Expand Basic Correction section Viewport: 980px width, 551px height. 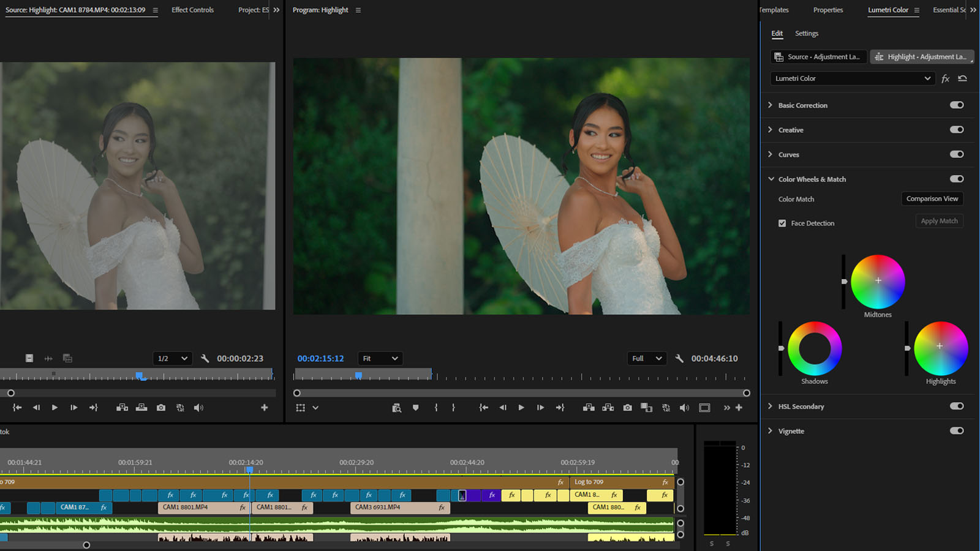point(771,105)
